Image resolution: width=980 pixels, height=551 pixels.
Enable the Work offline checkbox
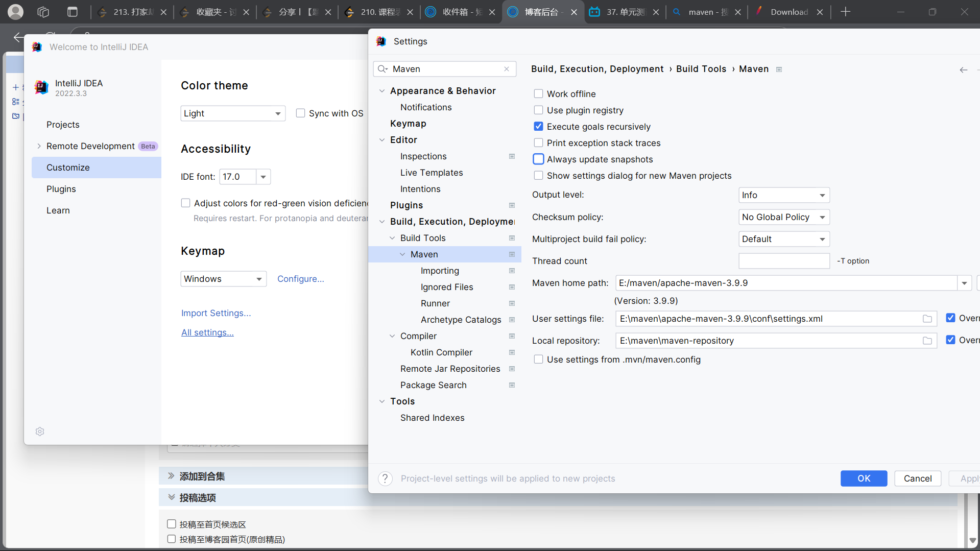(538, 93)
